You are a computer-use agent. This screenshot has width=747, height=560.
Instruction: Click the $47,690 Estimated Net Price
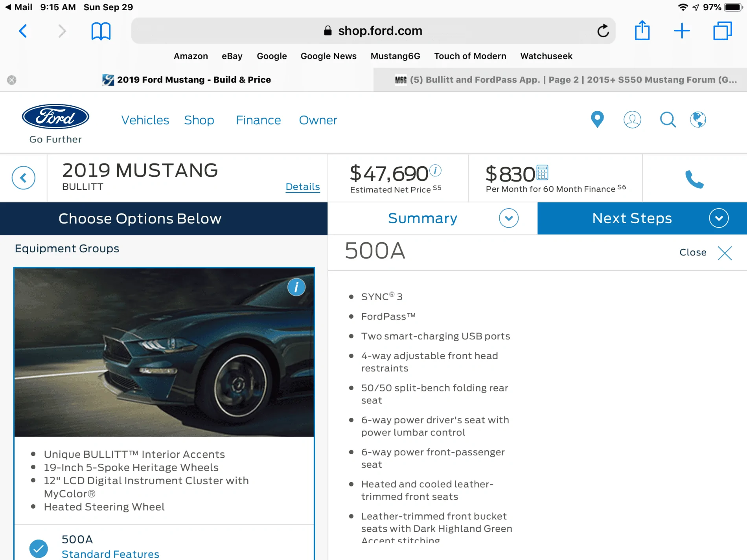(x=389, y=173)
